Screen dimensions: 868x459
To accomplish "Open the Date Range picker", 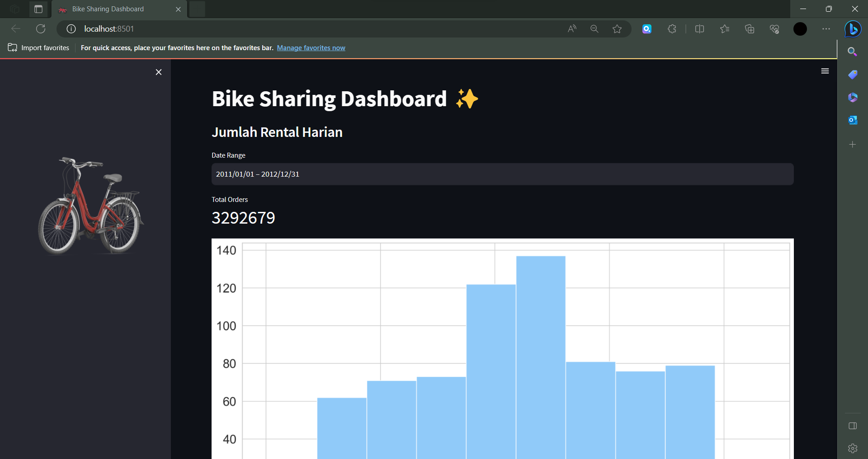I will click(x=502, y=174).
